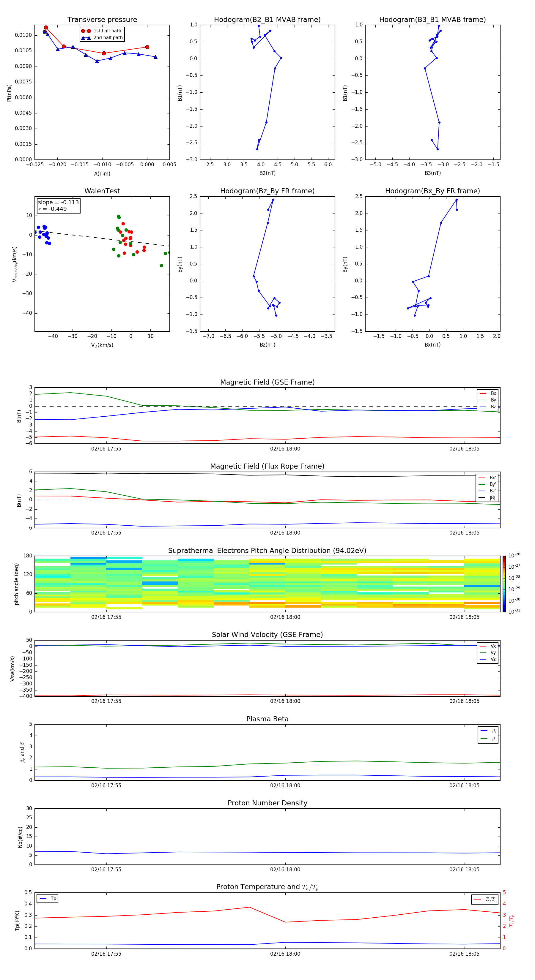Select "Bx'" in the Flux Rope legend
The width and height of the screenshot is (535, 980).
[487, 478]
